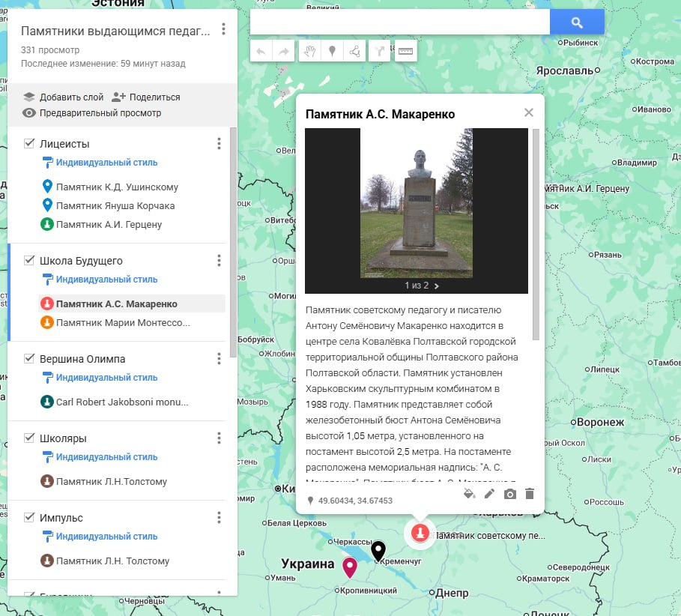
Task: Uncheck the Лицеисты layer checkbox
Action: 30,143
